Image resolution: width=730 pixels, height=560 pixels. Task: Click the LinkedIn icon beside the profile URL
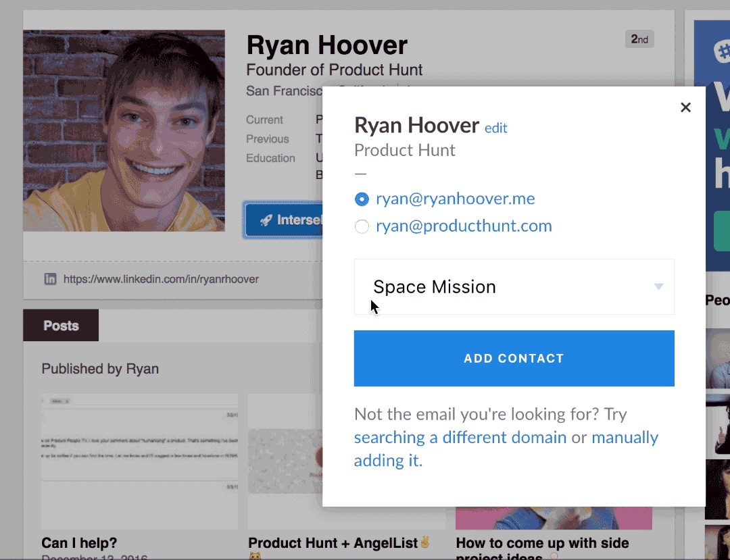50,279
